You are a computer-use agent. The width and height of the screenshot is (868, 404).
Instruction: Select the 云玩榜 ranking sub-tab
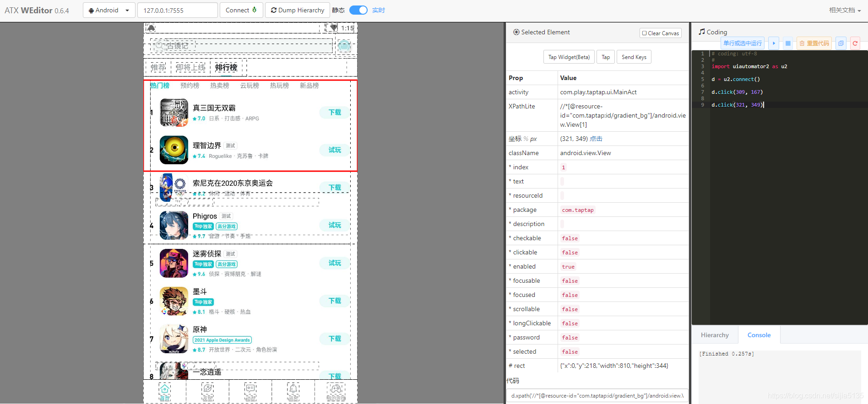pyautogui.click(x=250, y=86)
